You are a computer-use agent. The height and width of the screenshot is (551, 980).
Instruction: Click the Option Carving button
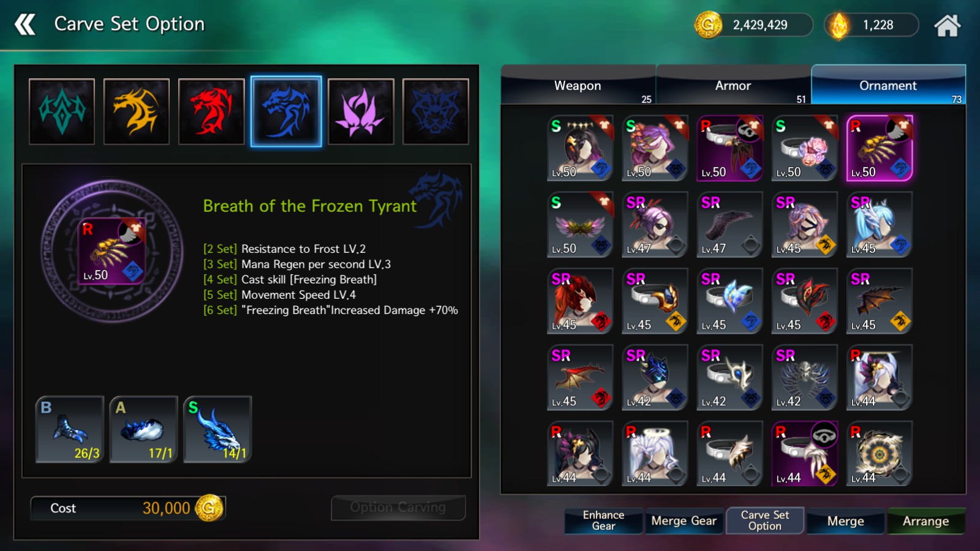pos(398,508)
